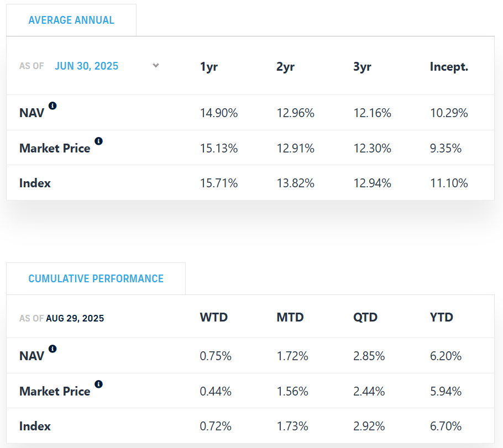The image size is (503, 448).
Task: Select the Index row in the Average Annual table
Action: [35, 183]
